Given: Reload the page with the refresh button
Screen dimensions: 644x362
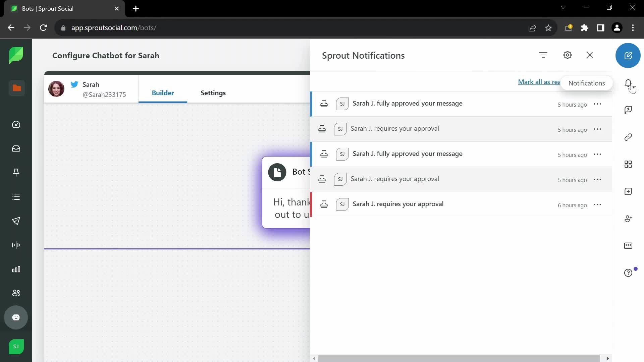Looking at the screenshot, I should [43, 28].
